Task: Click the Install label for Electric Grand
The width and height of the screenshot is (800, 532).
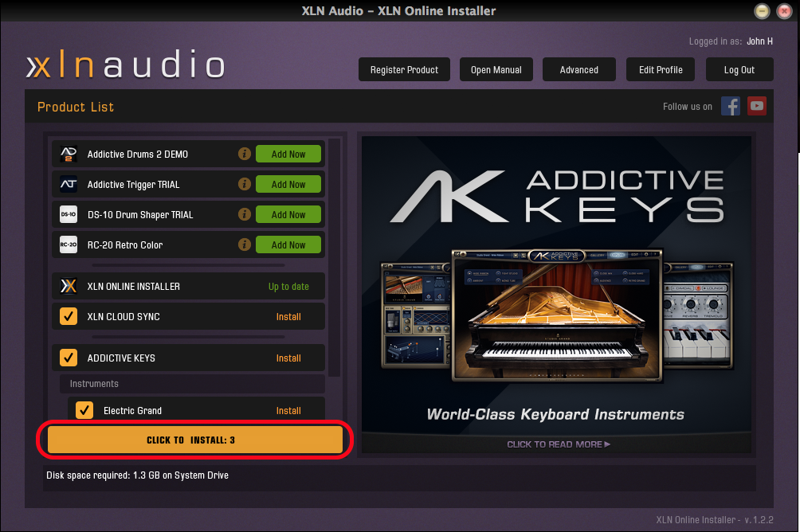Action: 288,411
